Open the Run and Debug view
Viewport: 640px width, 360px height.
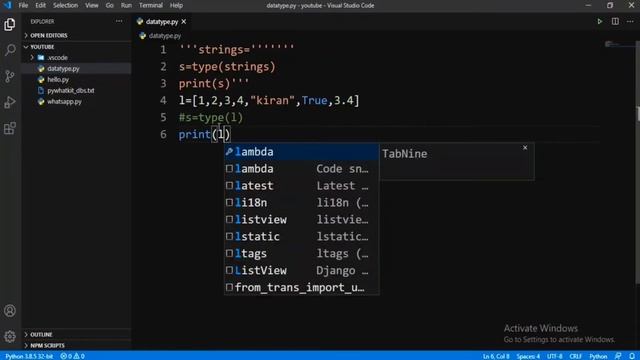point(10,102)
